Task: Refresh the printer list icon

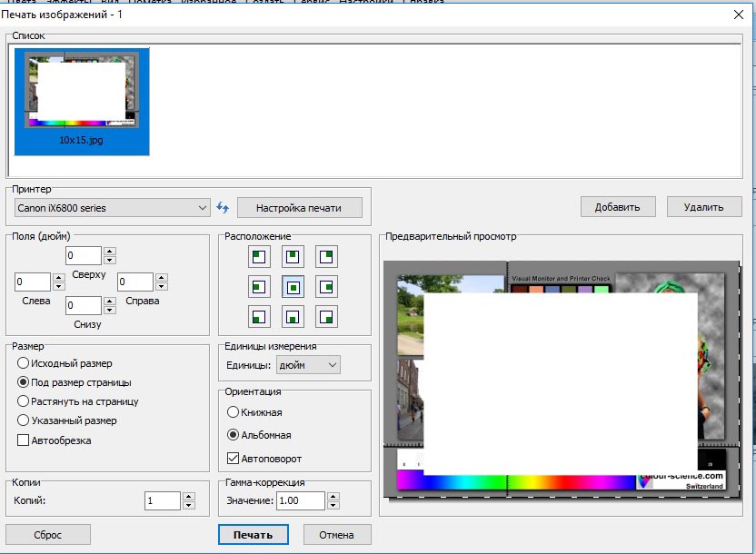Action: (x=223, y=208)
